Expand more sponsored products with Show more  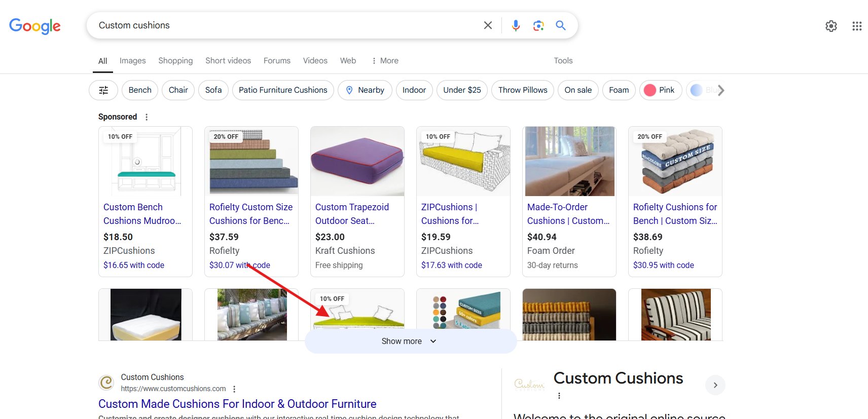411,341
